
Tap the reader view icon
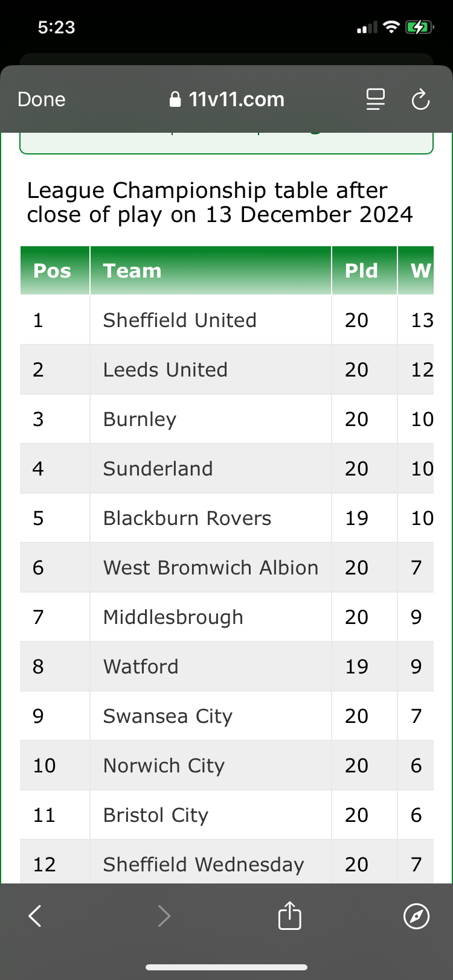[x=375, y=100]
